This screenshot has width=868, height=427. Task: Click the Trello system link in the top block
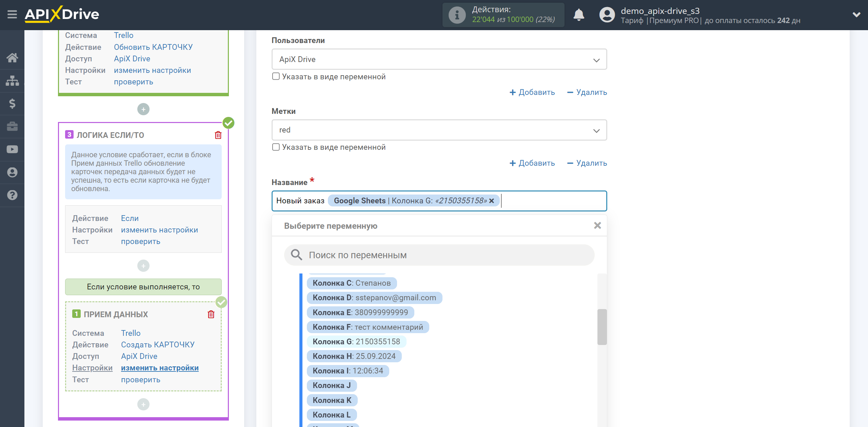[123, 35]
